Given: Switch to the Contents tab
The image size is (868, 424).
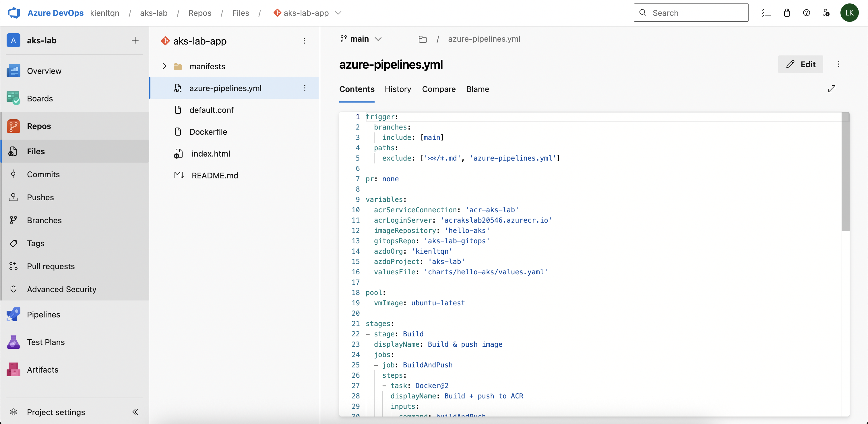Looking at the screenshot, I should click(357, 89).
